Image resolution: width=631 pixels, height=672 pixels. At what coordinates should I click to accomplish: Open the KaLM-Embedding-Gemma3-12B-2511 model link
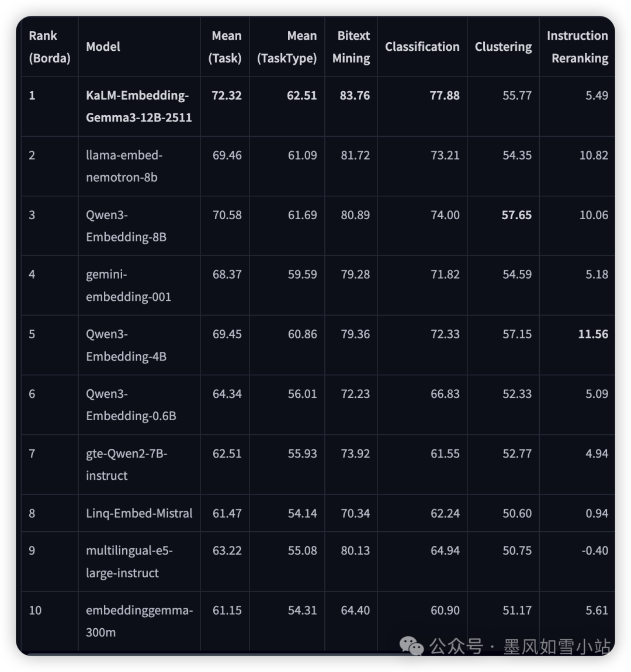click(138, 106)
